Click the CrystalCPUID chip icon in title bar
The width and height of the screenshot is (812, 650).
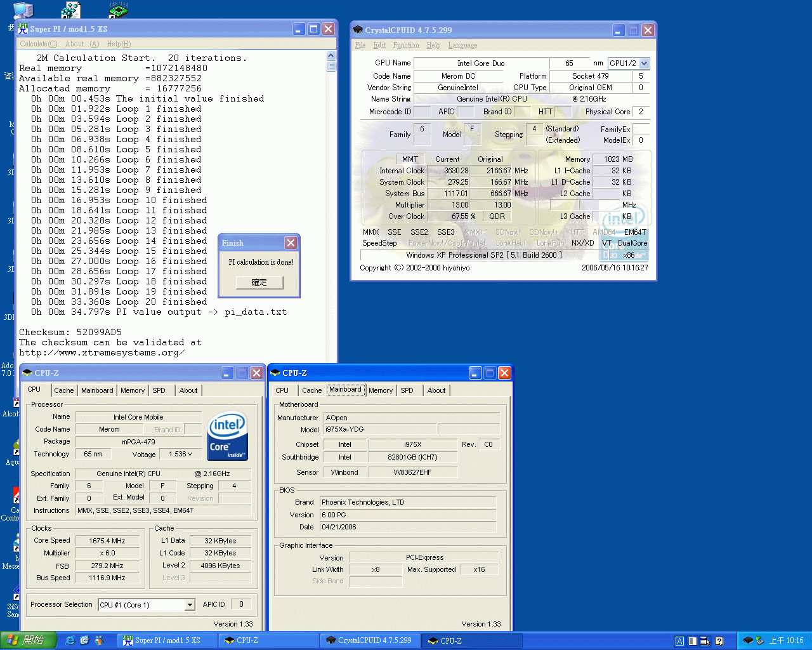[x=358, y=30]
